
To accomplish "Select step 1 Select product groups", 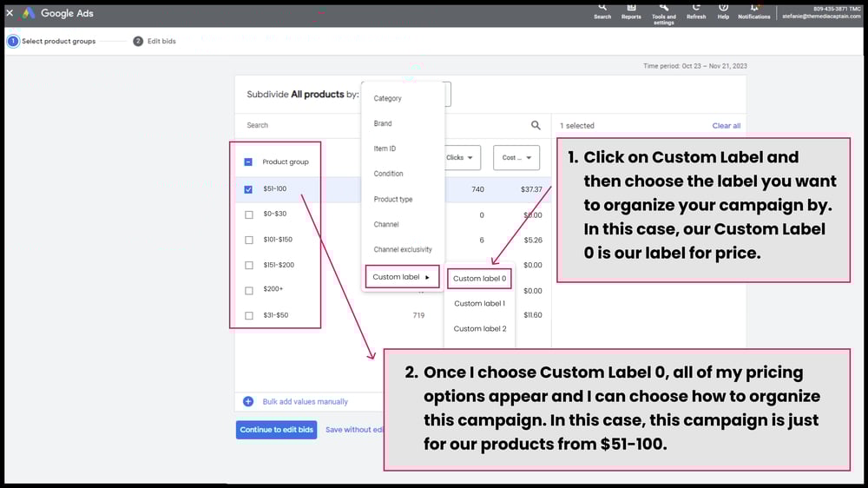I will coord(51,41).
